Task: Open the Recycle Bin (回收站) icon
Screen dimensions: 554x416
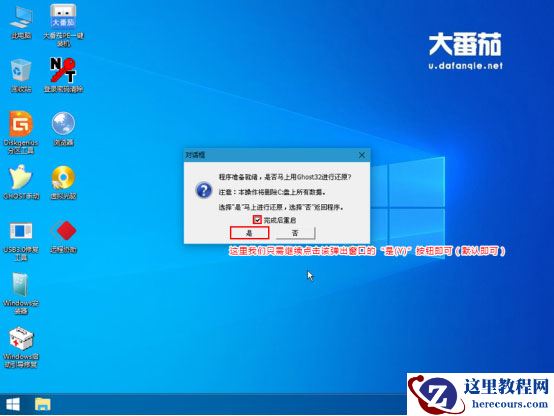Action: tap(21, 76)
